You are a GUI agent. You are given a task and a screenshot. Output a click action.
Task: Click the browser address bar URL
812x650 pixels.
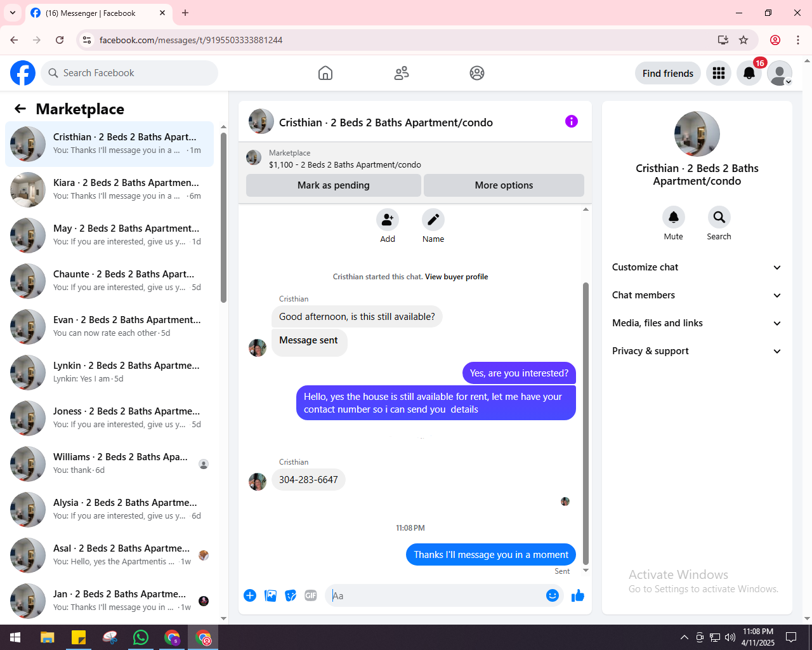(x=191, y=40)
